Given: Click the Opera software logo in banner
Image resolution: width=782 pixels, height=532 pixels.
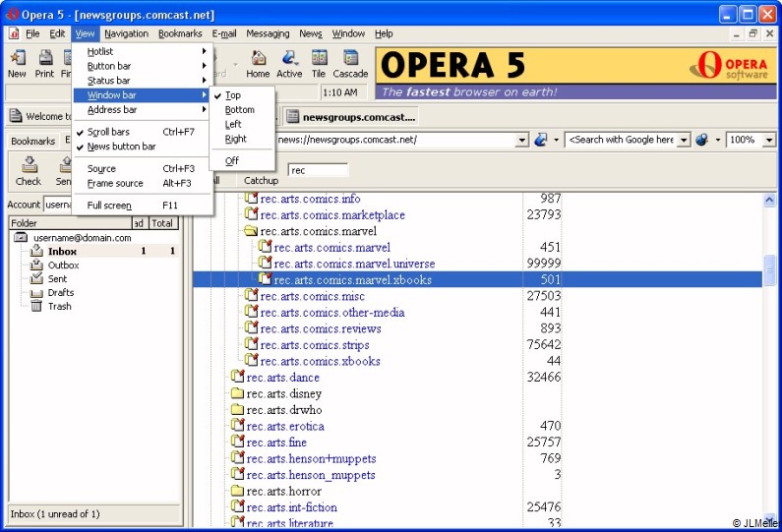Looking at the screenshot, I should (729, 65).
